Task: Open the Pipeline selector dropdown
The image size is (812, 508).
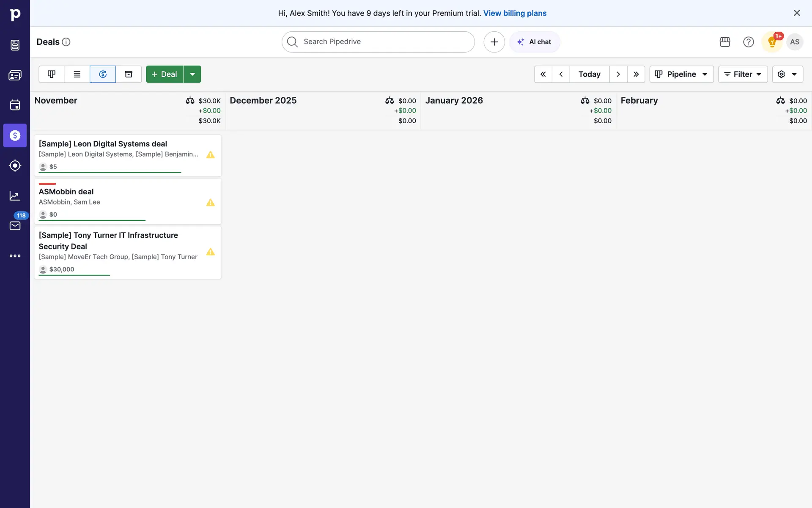Action: 681,74
